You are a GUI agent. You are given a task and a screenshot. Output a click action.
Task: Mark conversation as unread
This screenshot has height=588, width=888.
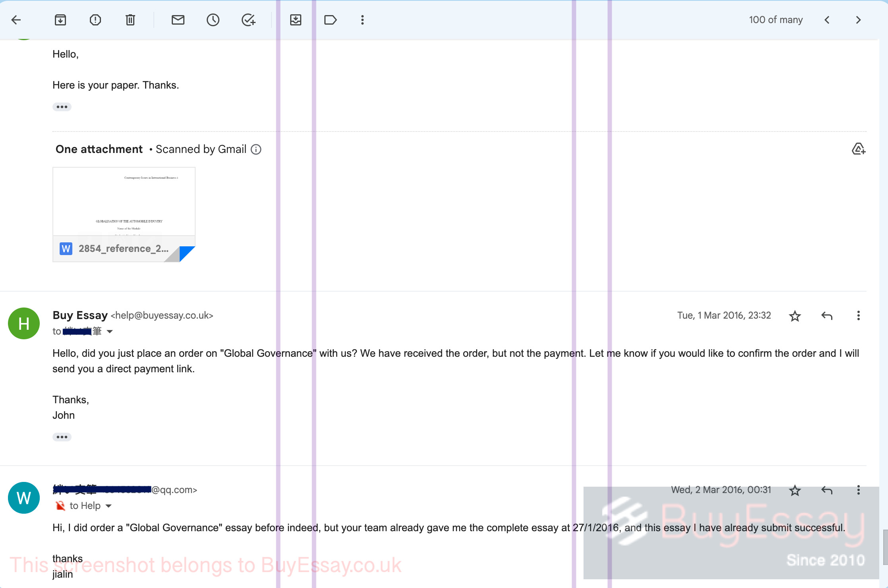coord(178,20)
